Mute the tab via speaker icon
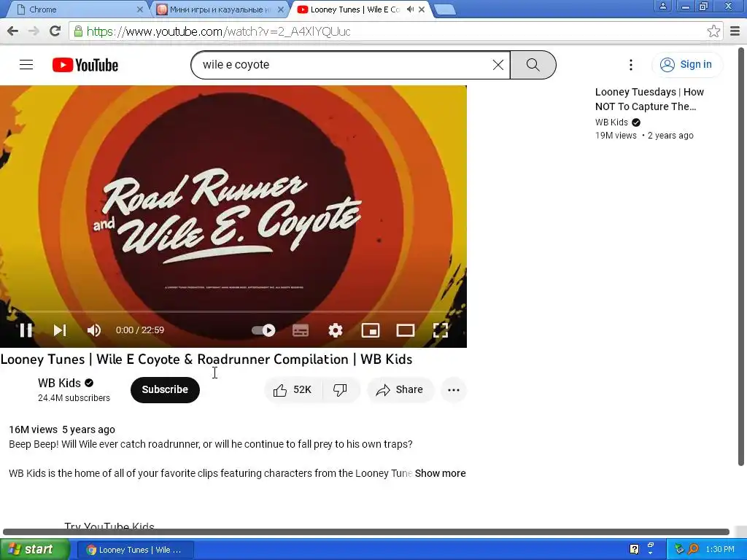Image resolution: width=747 pixels, height=560 pixels. tap(410, 9)
